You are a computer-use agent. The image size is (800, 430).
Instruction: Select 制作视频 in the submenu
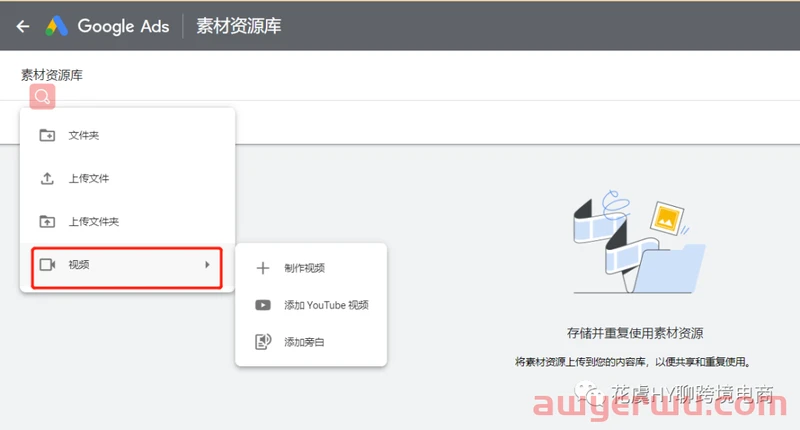pyautogui.click(x=311, y=268)
